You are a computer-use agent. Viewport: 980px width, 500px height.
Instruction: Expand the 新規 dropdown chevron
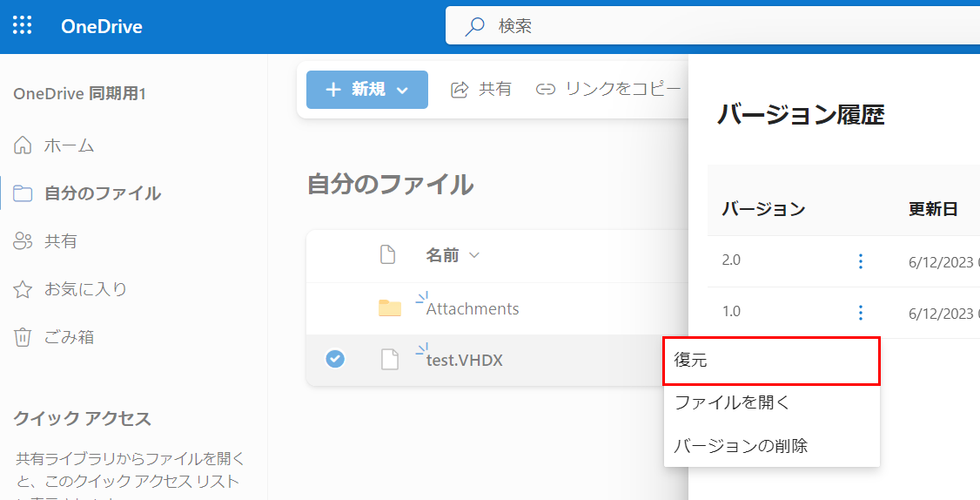tap(402, 91)
